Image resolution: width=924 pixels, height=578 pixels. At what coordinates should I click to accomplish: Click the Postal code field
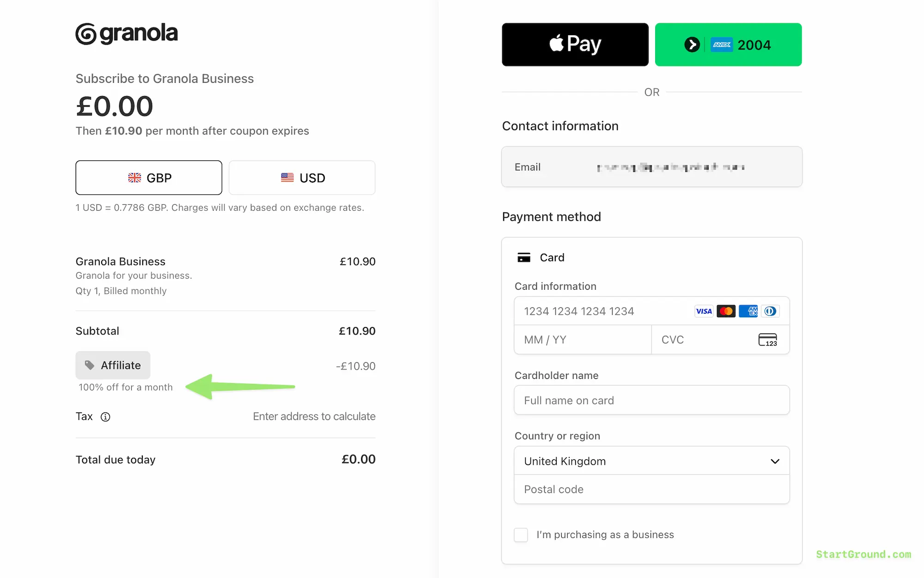pos(651,489)
